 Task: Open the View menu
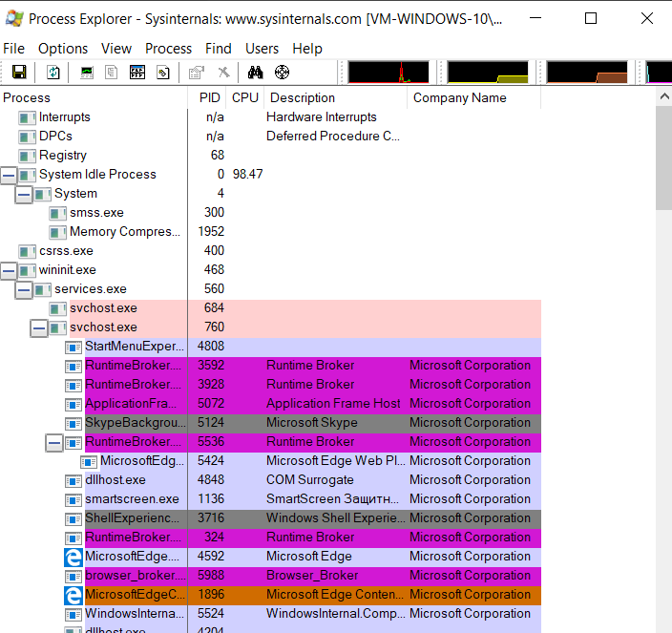coord(116,49)
